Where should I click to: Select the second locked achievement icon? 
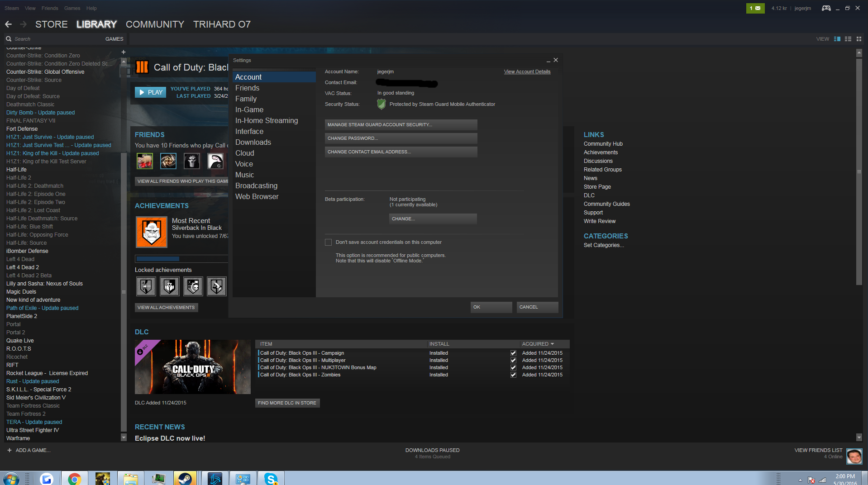coord(169,286)
